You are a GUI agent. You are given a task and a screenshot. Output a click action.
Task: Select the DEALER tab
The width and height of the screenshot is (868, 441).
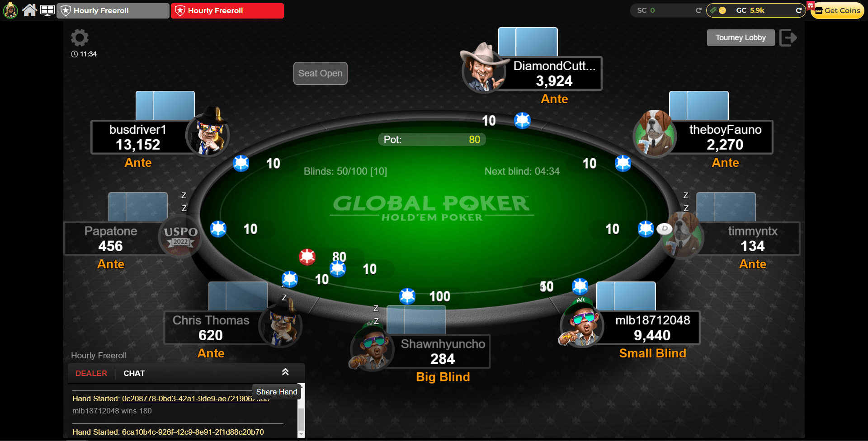click(x=91, y=373)
